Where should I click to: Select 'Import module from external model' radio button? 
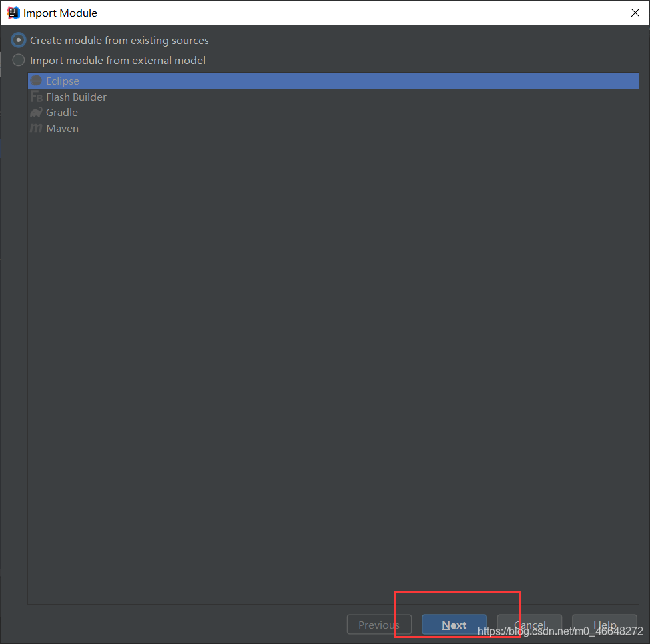click(18, 60)
